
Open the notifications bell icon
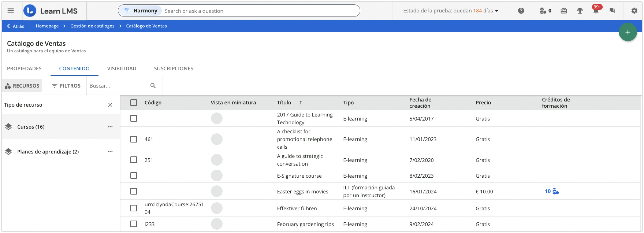coord(596,11)
